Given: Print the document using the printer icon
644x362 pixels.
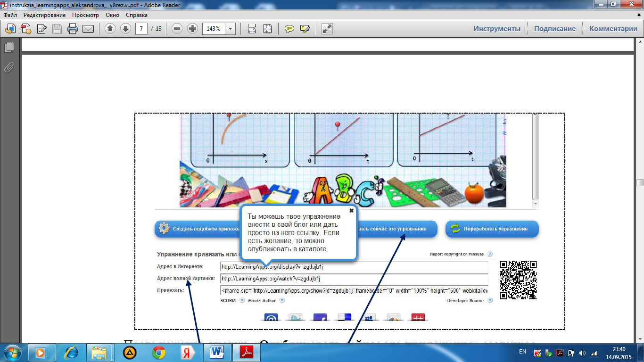Looking at the screenshot, I should coord(73,29).
